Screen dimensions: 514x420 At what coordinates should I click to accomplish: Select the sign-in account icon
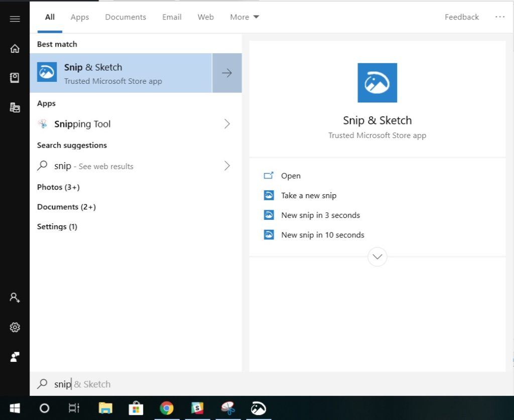(x=15, y=297)
